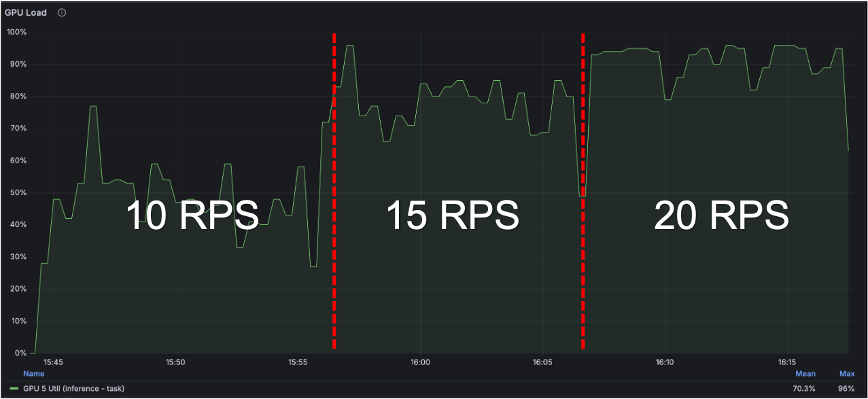Click the second red dashed annotation marker
Viewport: 868px width, 399px height.
pos(583,190)
